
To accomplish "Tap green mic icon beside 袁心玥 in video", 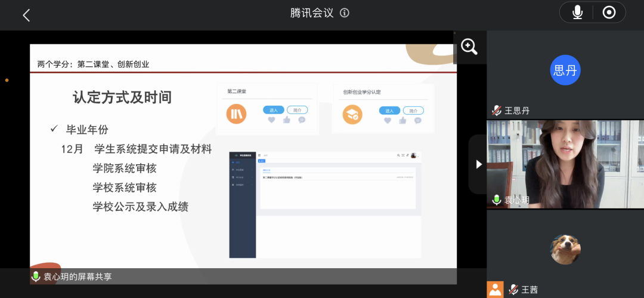I will pos(497,200).
